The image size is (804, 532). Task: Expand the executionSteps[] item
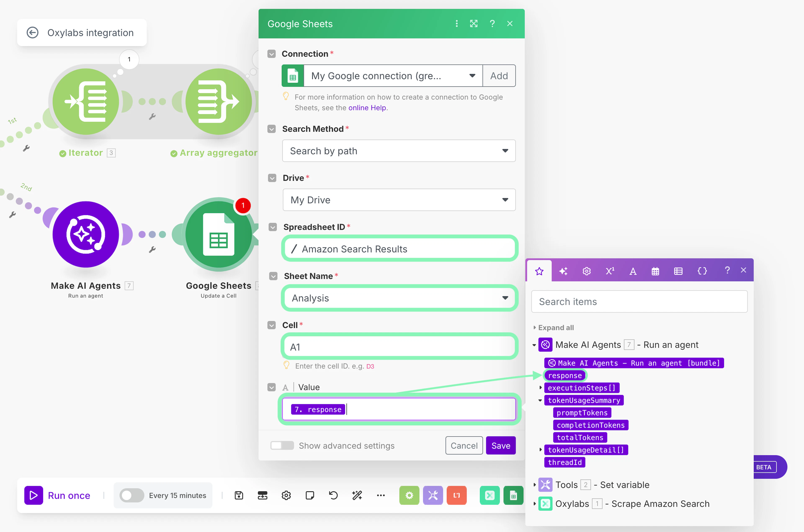541,387
